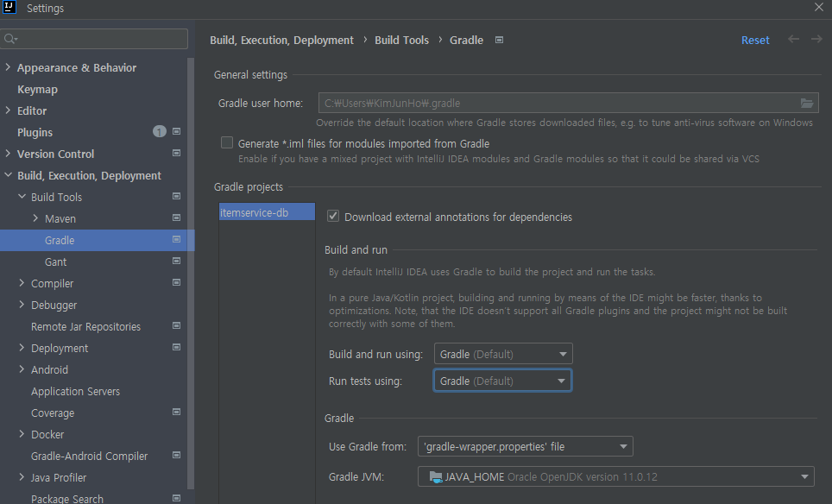Image resolution: width=832 pixels, height=504 pixels.
Task: Click the project icon in Gradle breadcrumb
Action: point(499,40)
